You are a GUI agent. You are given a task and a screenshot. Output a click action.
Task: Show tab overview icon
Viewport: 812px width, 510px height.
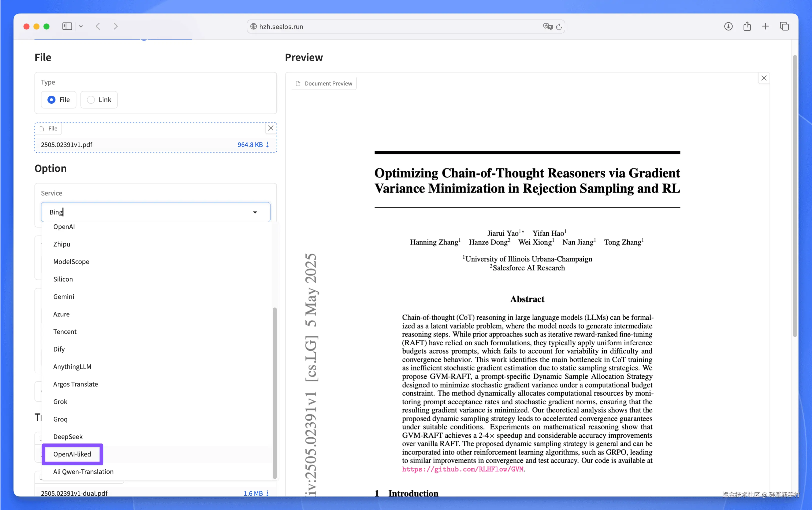click(784, 26)
